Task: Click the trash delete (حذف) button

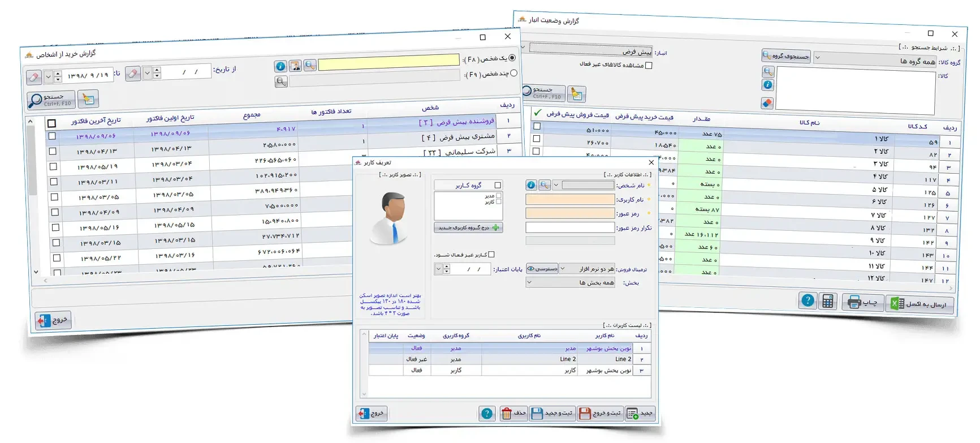Action: coord(514,414)
